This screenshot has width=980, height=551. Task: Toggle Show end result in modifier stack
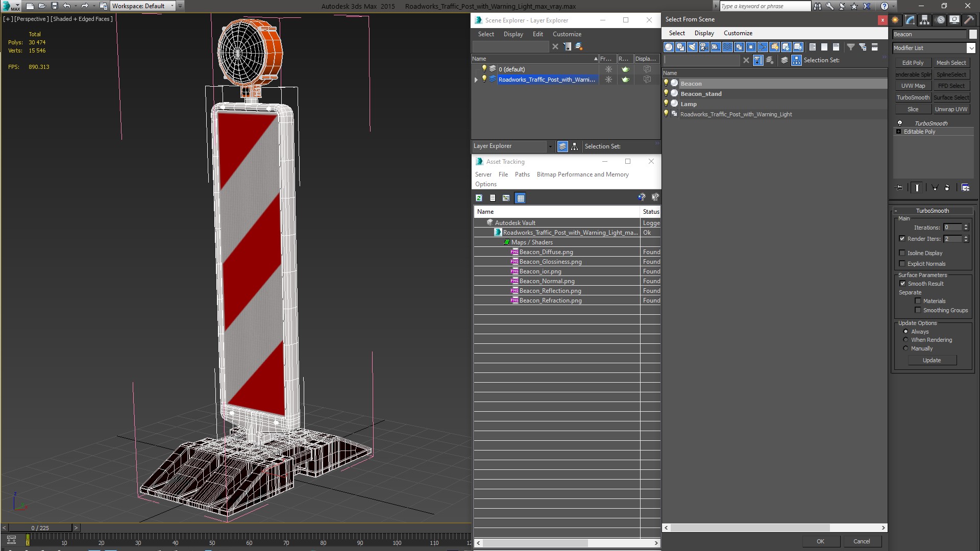(917, 188)
